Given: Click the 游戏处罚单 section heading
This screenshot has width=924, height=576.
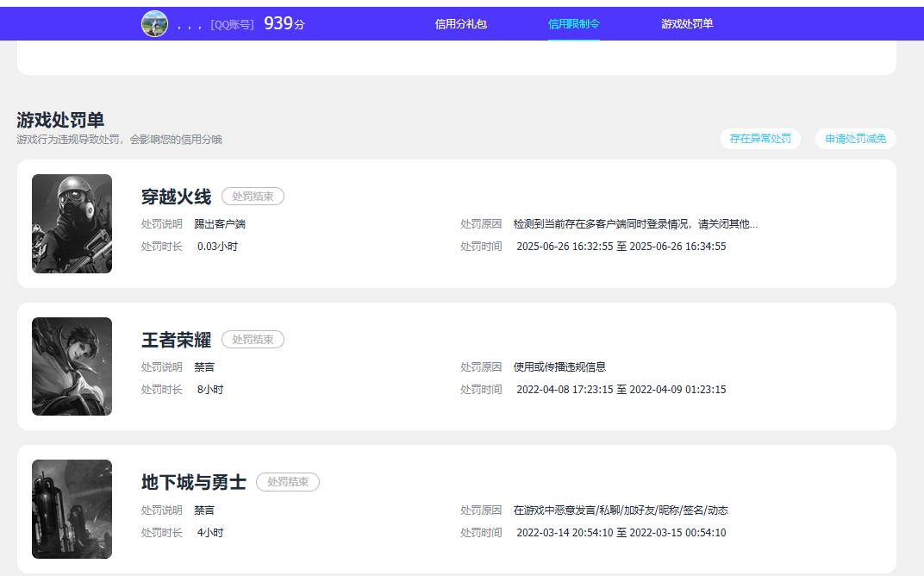Looking at the screenshot, I should [60, 120].
